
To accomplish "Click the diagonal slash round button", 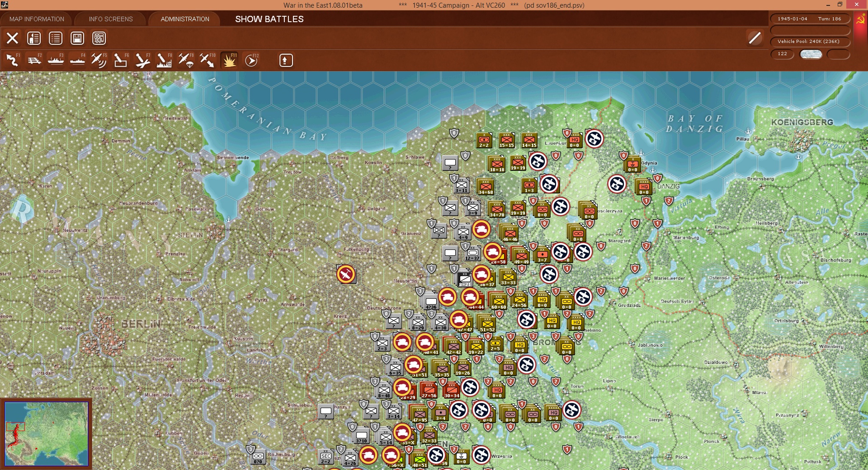I will tap(755, 38).
